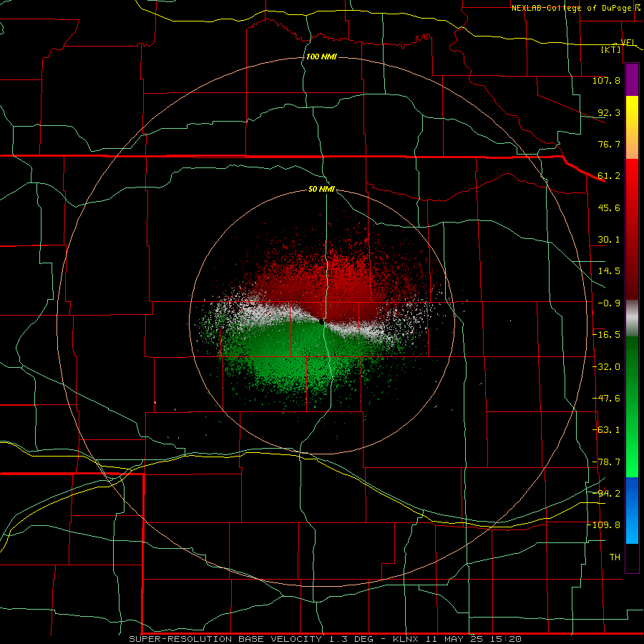Click the -63.1 scale value

click(607, 430)
